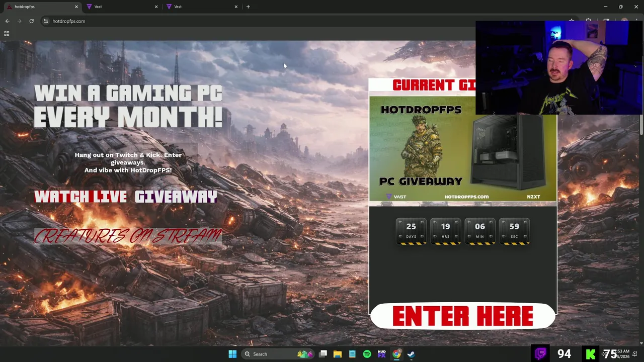Viewport: 644px width, 362px height.
Task: Click the Kick viewer count icon overlay
Action: click(x=591, y=354)
